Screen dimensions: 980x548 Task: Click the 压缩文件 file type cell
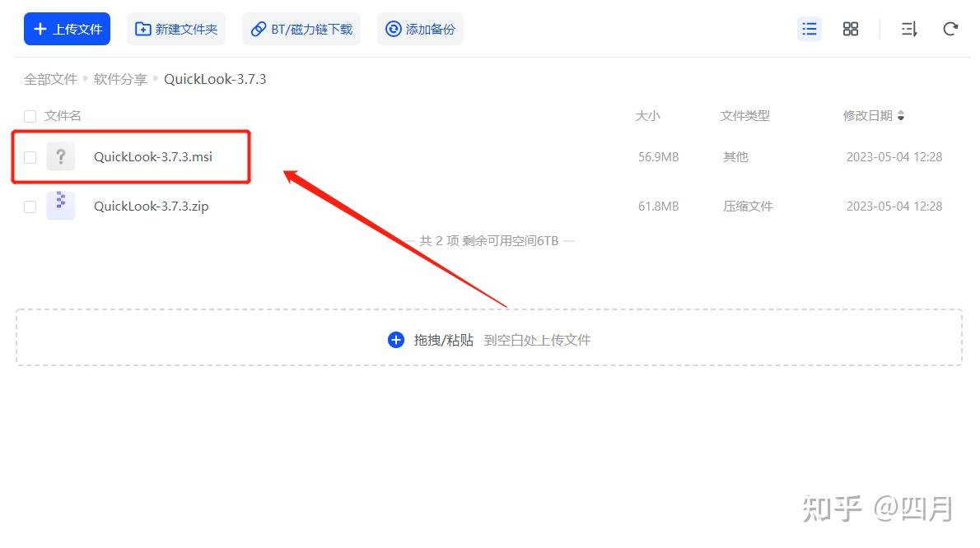[x=748, y=206]
